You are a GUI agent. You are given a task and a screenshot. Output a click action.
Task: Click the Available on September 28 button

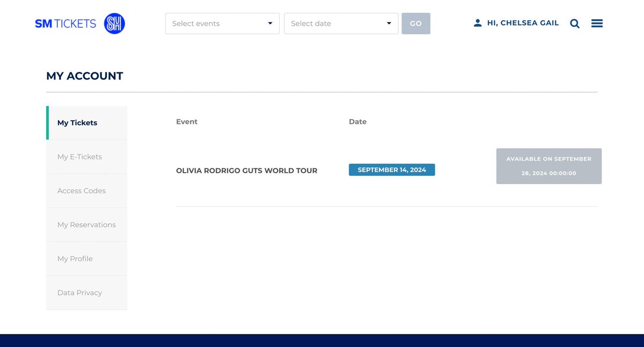[549, 166]
